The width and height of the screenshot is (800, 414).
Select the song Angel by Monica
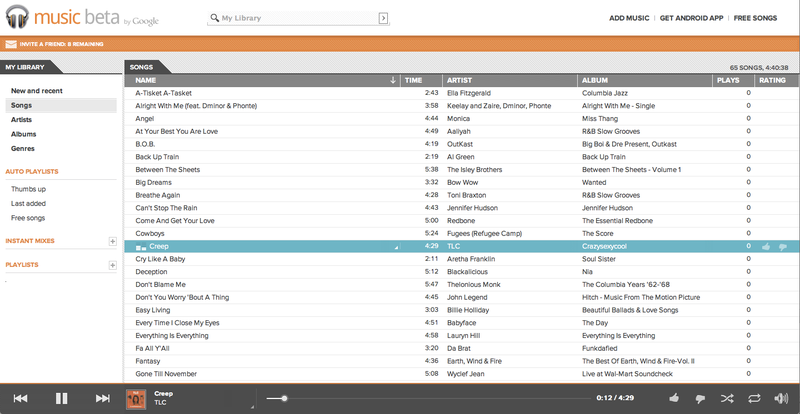tap(145, 119)
